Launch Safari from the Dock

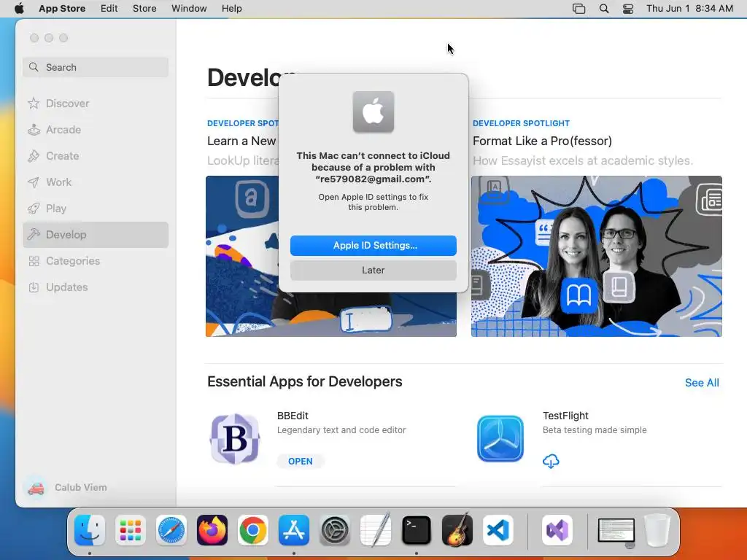(171, 530)
